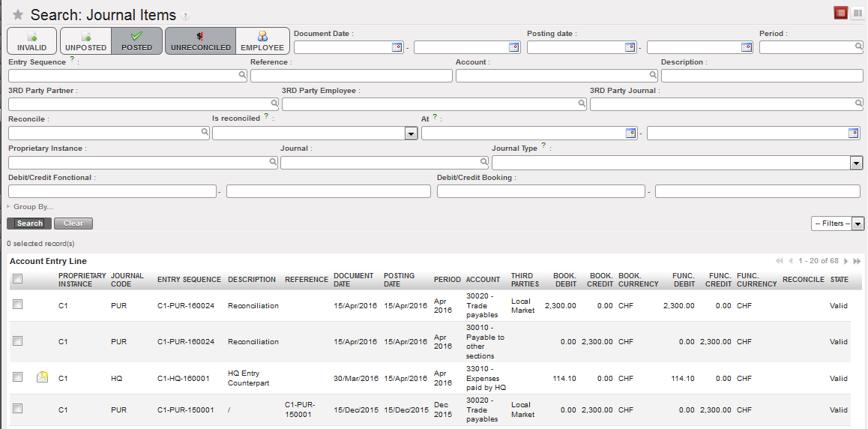Switch to the red list view icon
The height and width of the screenshot is (429, 868).
click(x=841, y=13)
